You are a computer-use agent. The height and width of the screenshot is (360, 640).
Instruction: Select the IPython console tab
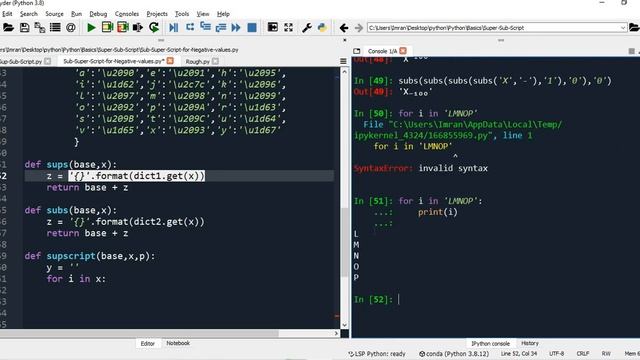(x=491, y=344)
